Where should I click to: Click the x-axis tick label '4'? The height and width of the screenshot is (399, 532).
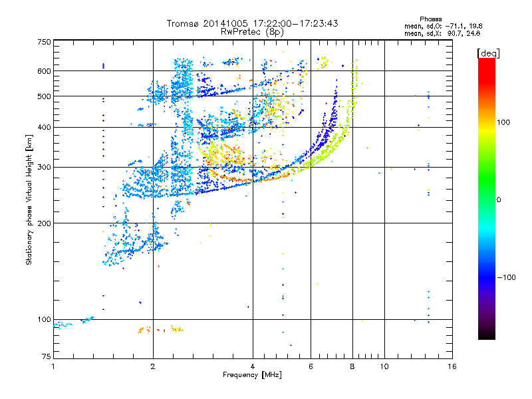(x=253, y=366)
